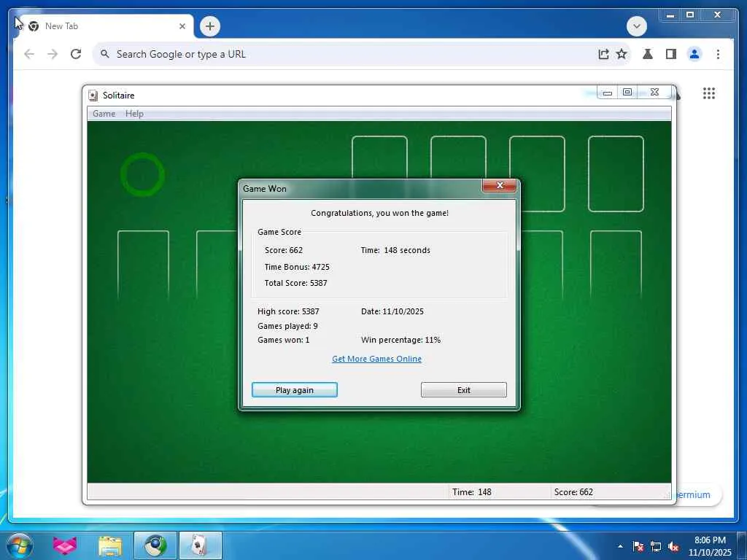Click the green circle stock pile
The height and width of the screenshot is (560, 747).
(x=142, y=175)
